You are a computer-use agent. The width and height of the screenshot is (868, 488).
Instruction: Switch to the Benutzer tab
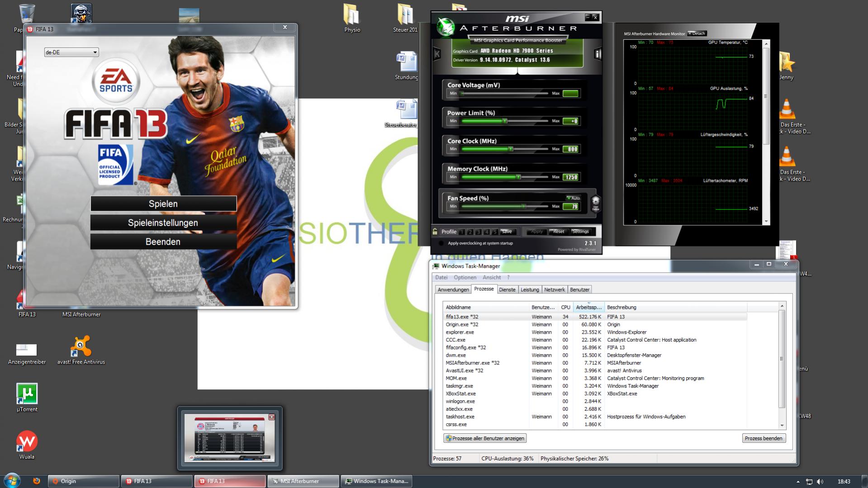click(x=579, y=290)
